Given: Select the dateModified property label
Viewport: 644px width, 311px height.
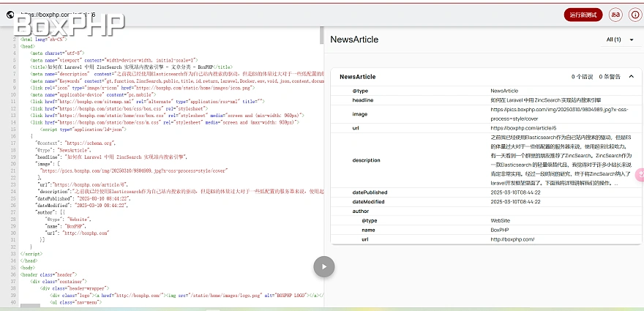Looking at the screenshot, I should pyautogui.click(x=368, y=202).
